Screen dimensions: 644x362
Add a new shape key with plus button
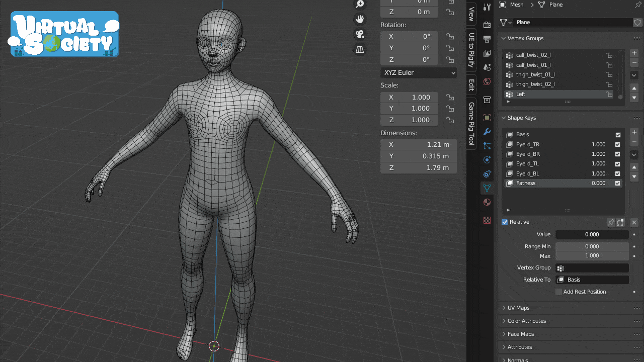pyautogui.click(x=634, y=132)
